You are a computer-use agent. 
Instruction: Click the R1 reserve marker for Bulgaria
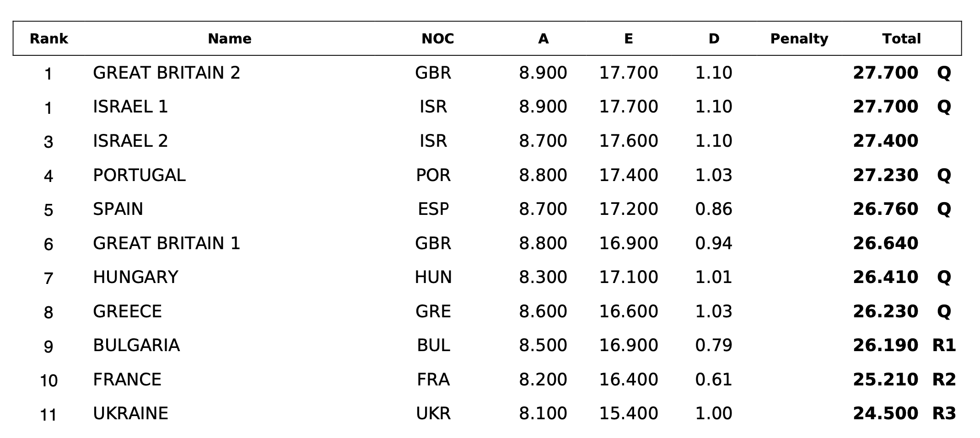pyautogui.click(x=944, y=345)
